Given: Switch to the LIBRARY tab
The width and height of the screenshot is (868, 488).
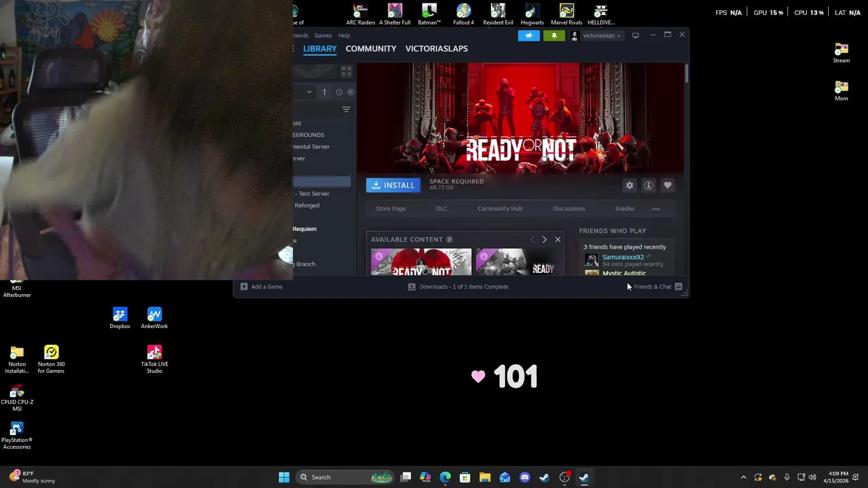Looking at the screenshot, I should click(x=319, y=49).
